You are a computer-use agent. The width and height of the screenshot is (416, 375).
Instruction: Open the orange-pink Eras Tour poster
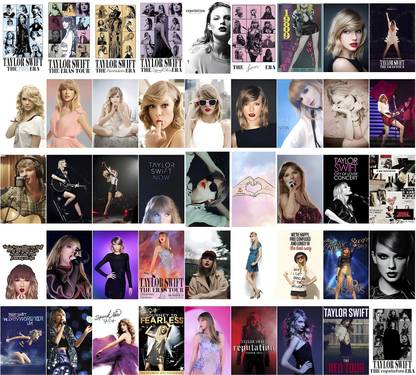pyautogui.click(x=161, y=265)
